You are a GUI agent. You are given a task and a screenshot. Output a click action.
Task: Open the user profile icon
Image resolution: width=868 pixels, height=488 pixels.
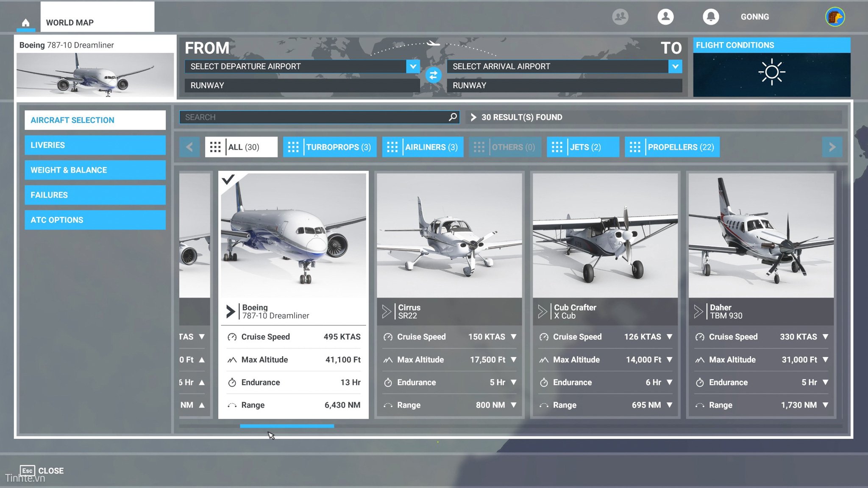tap(665, 17)
